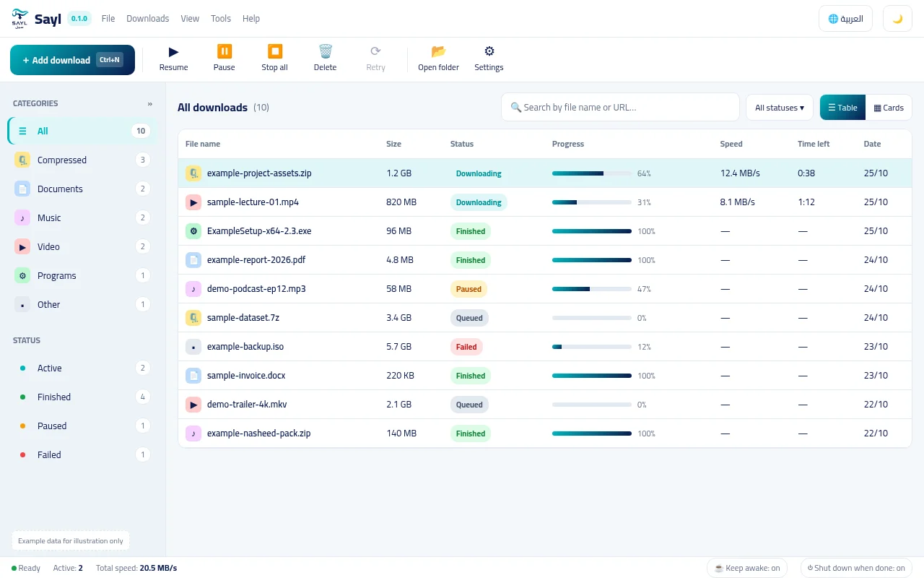Image resolution: width=924 pixels, height=578 pixels.
Task: Switch to Cards view
Action: pyautogui.click(x=889, y=108)
